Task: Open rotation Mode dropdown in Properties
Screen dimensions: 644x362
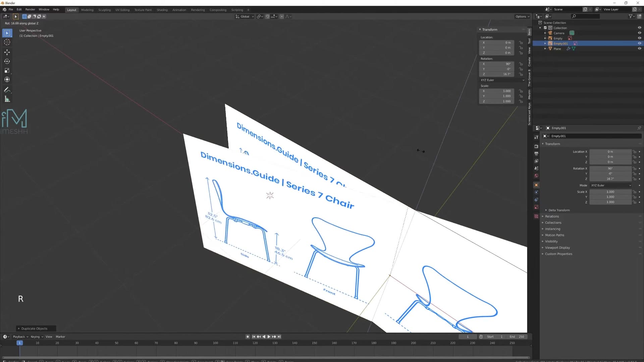Action: [x=611, y=185]
